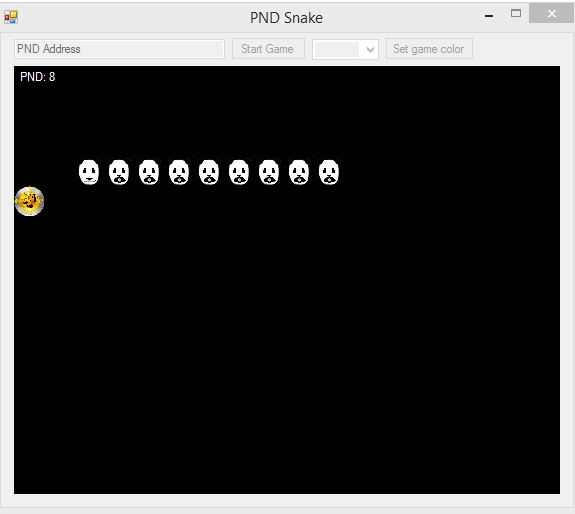
Task: Click the Start Game button
Action: 268,49
